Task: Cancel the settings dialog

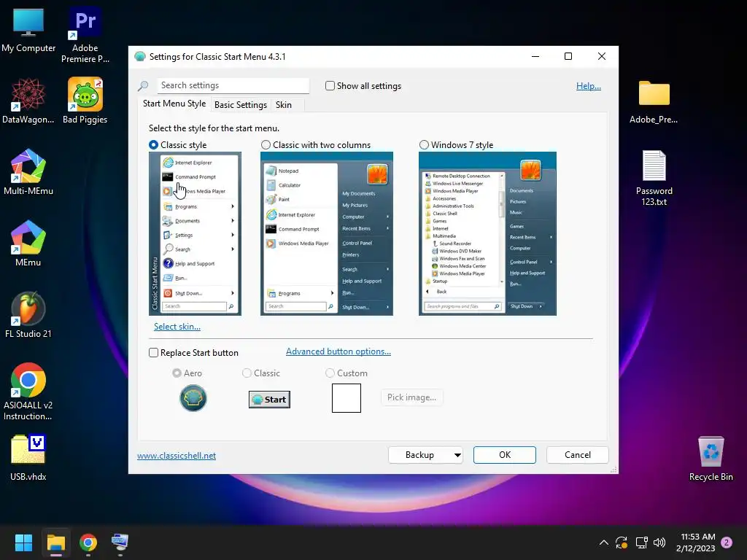Action: [x=578, y=455]
